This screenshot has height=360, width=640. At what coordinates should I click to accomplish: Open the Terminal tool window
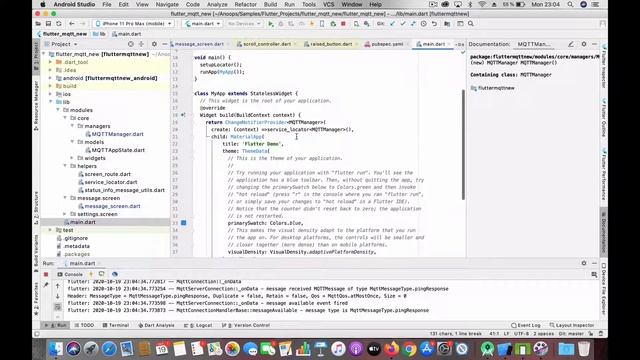pos(116,325)
